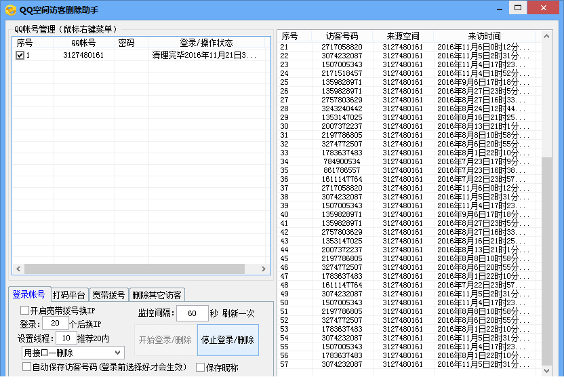Click the 监控间隔 seconds input field
The height and width of the screenshot is (392, 564).
pyautogui.click(x=192, y=313)
